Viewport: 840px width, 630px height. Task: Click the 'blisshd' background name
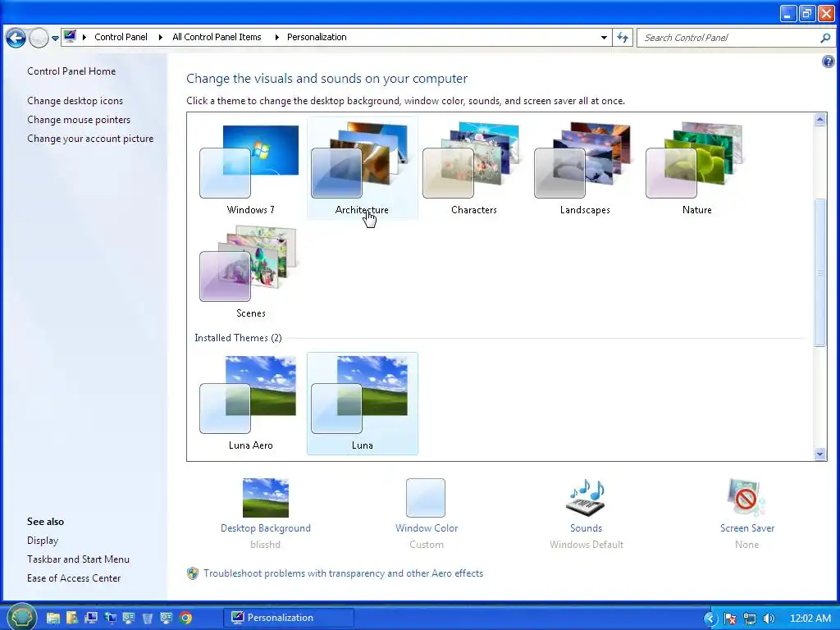(x=265, y=545)
